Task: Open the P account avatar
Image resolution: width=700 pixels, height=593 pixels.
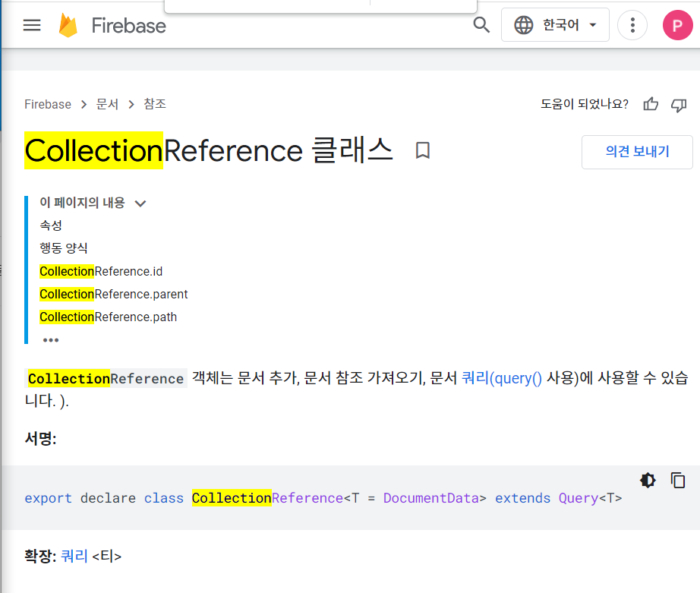Action: pos(677,25)
